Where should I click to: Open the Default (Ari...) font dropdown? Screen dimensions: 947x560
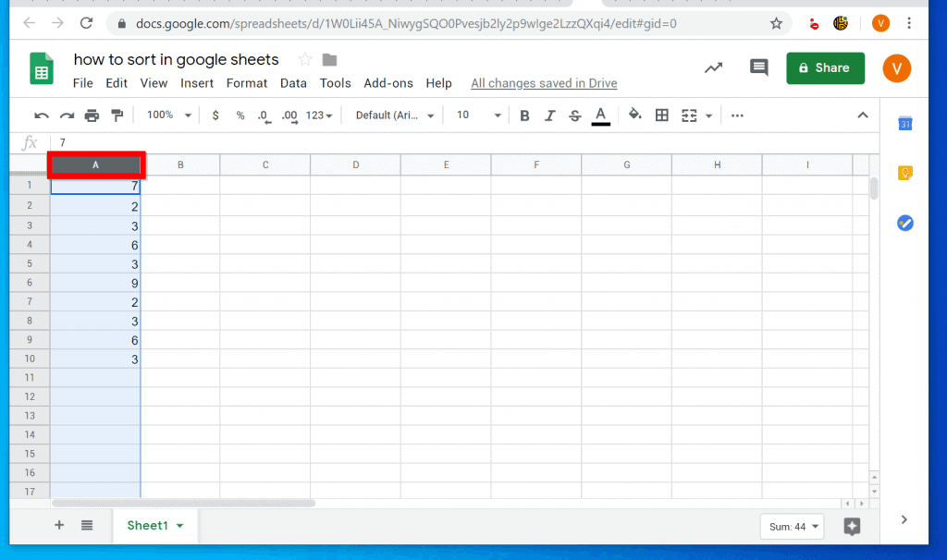click(394, 116)
